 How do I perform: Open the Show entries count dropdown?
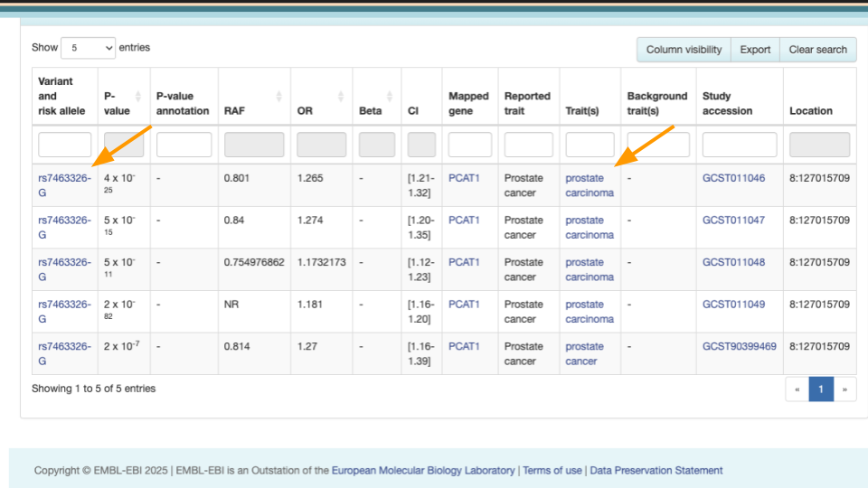88,48
